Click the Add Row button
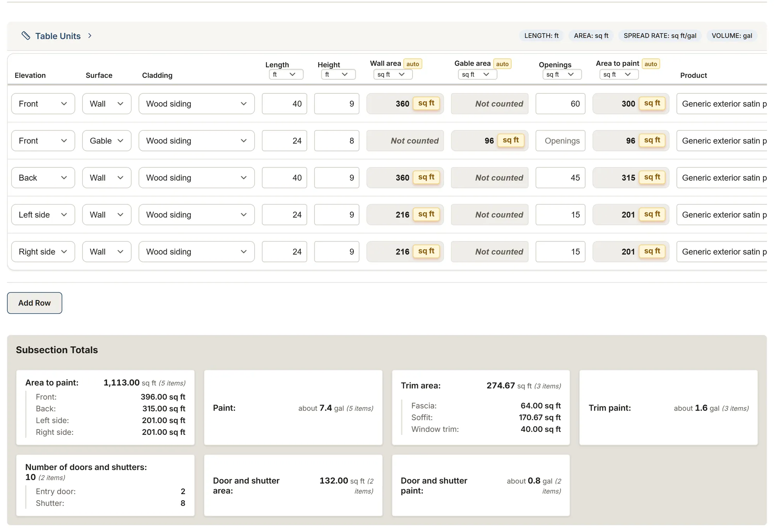This screenshot has width=774, height=532. (x=34, y=303)
